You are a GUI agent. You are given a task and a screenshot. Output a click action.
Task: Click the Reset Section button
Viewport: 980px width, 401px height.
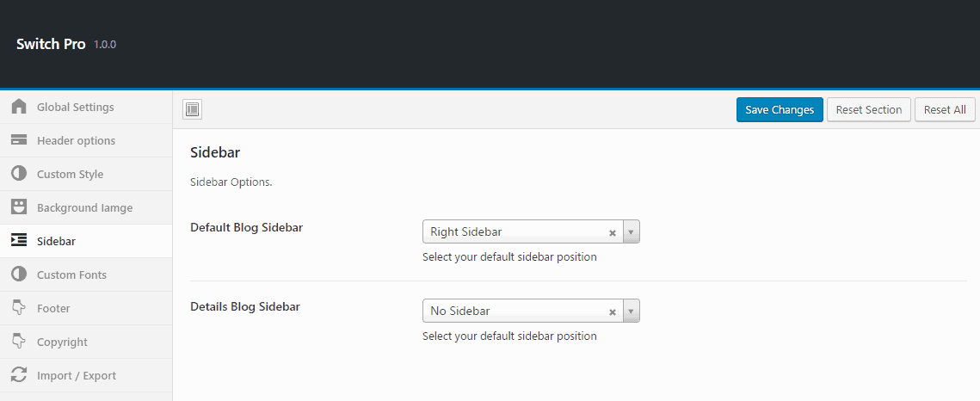[x=868, y=109]
